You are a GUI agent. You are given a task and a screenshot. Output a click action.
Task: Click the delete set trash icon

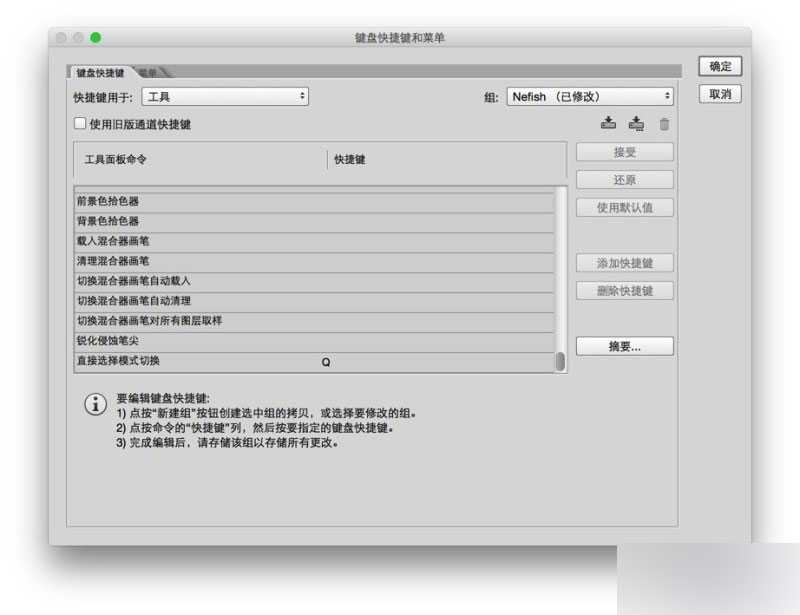tap(662, 123)
